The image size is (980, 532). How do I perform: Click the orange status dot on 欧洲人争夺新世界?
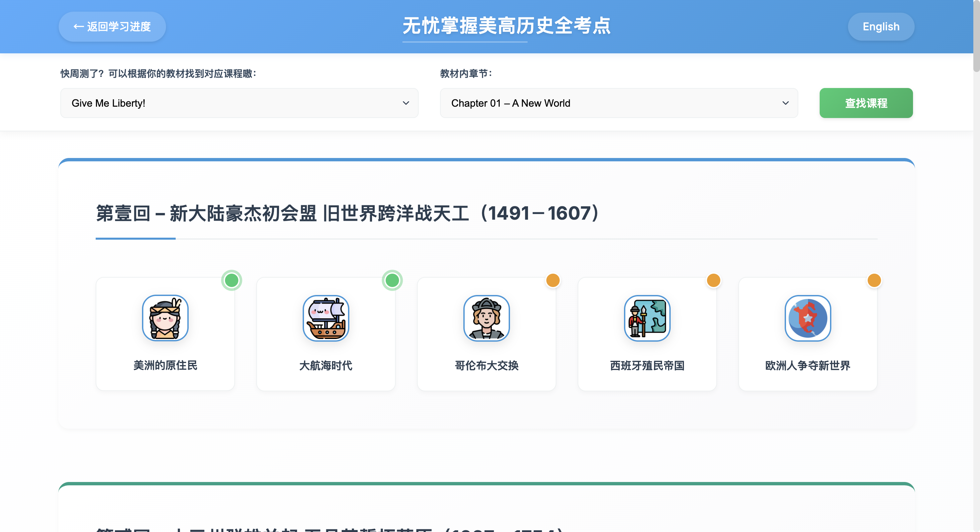tap(874, 280)
